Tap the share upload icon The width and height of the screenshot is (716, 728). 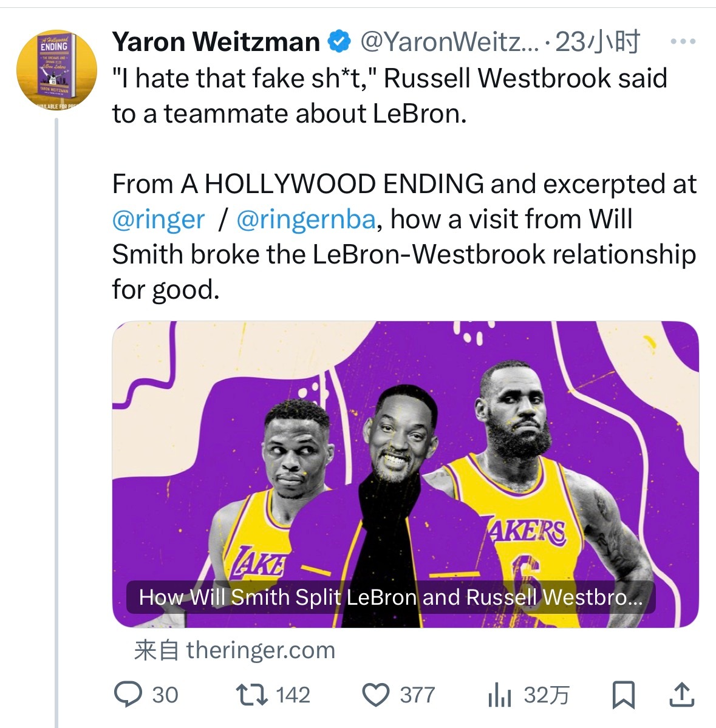pos(681,695)
